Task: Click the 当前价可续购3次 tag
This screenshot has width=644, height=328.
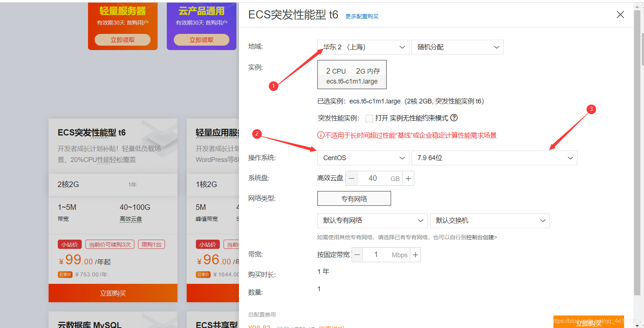Action: 110,244
